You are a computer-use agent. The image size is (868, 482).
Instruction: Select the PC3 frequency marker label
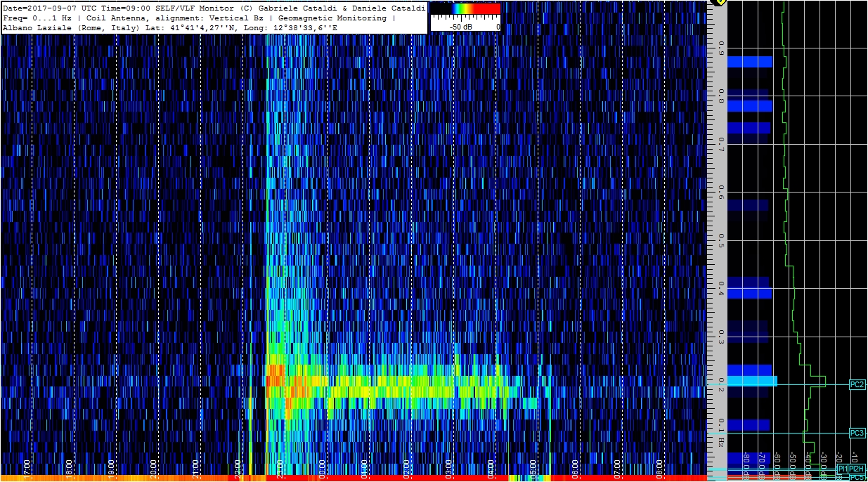pyautogui.click(x=857, y=433)
